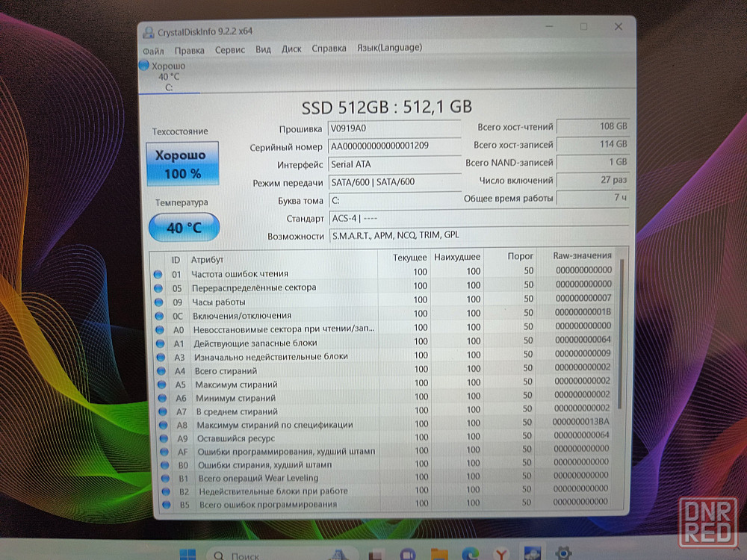Screen dimensions: 747x560
Task: Click the Буква тома field showing C:
Action: [395, 200]
